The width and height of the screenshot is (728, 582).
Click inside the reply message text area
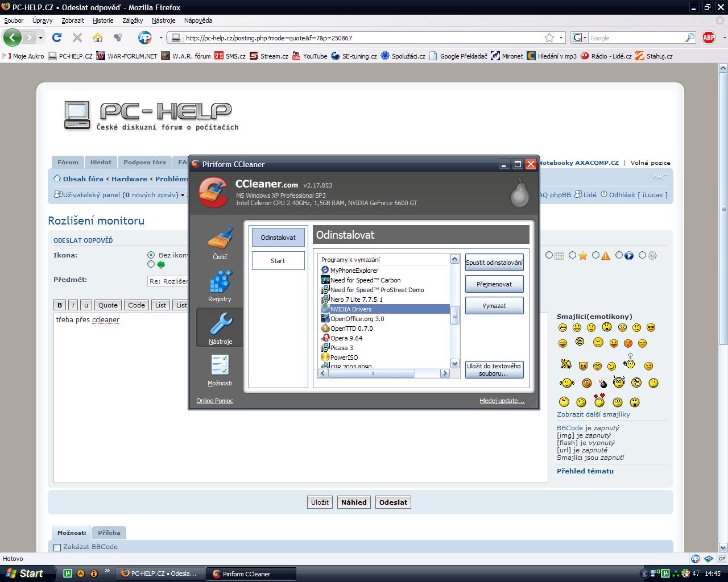pyautogui.click(x=301, y=398)
